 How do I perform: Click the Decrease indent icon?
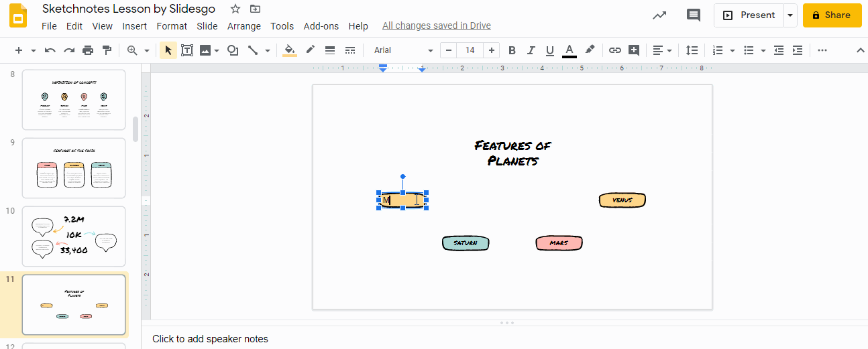pyautogui.click(x=779, y=50)
